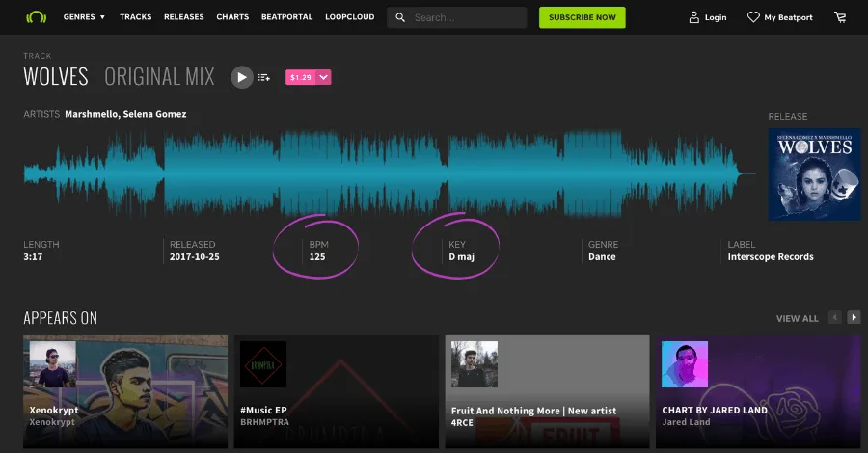The image size is (868, 453).
Task: Click the Login user icon
Action: pyautogui.click(x=694, y=17)
